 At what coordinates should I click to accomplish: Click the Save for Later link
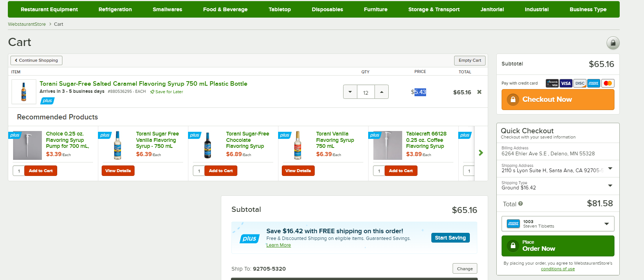click(x=167, y=92)
